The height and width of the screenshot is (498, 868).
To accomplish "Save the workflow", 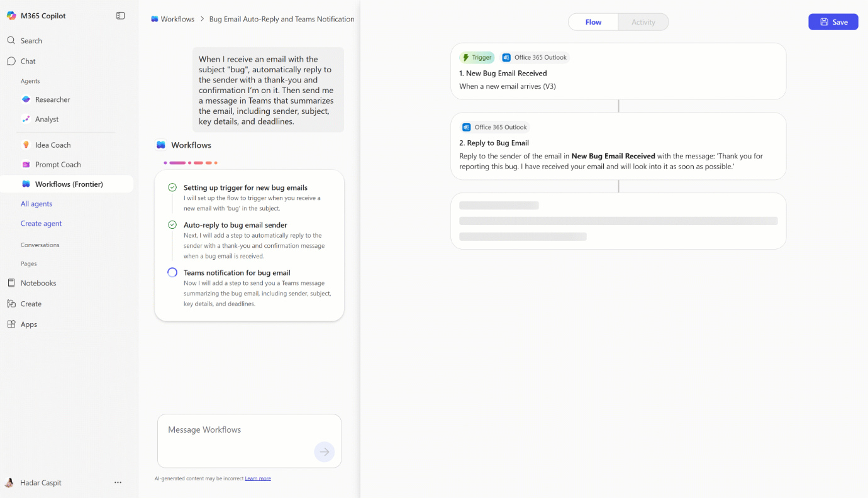I will [833, 21].
